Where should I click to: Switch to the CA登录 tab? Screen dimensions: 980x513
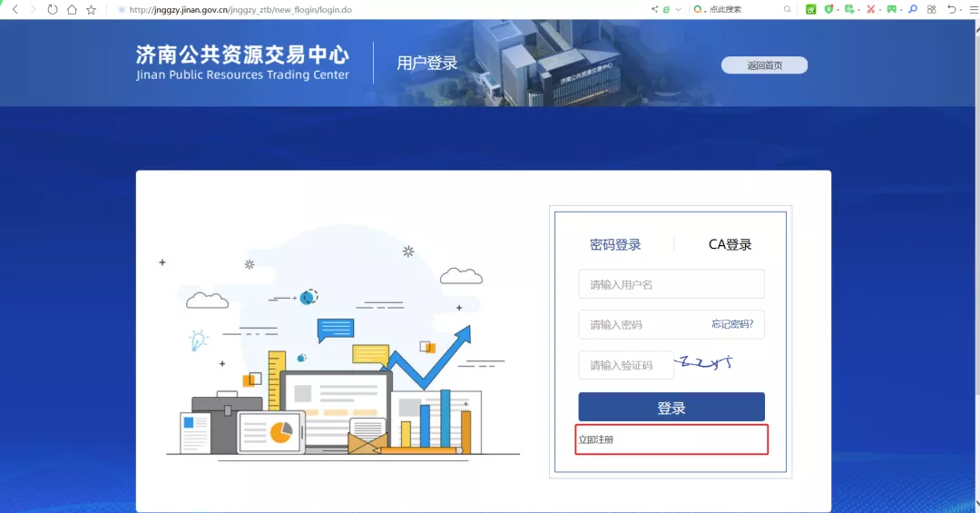pyautogui.click(x=730, y=244)
